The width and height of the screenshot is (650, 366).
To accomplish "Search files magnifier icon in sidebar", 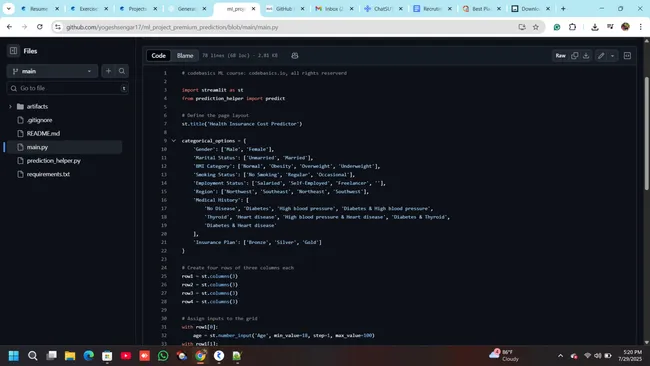I will tap(122, 71).
